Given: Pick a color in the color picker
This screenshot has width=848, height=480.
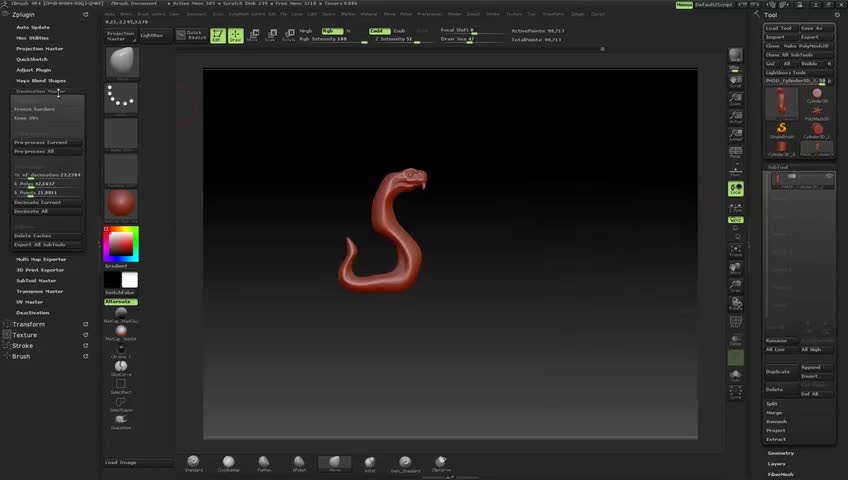Looking at the screenshot, I should pos(121,244).
